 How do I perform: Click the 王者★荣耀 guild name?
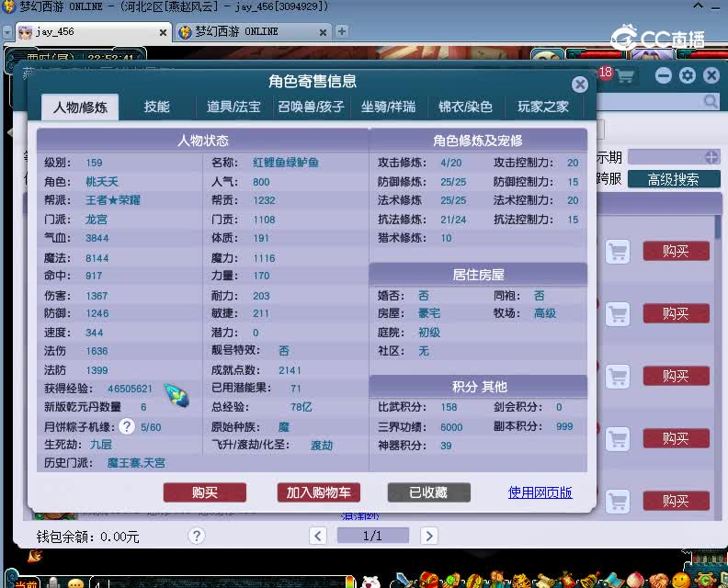(113, 200)
